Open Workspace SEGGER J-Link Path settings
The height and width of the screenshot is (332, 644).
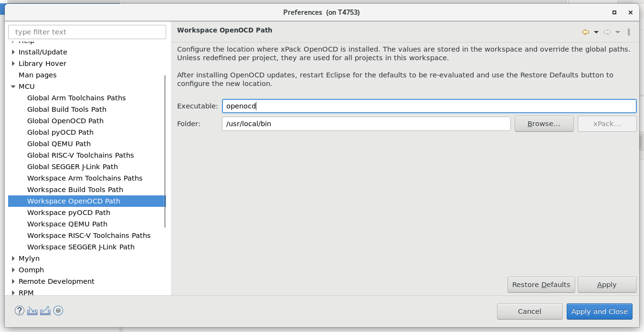point(81,247)
